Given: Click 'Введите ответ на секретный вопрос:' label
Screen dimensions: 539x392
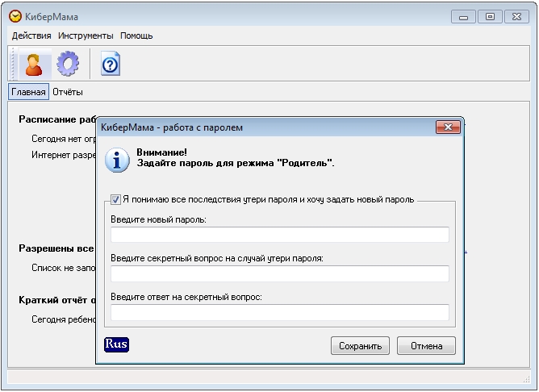Looking at the screenshot, I should click(186, 297).
